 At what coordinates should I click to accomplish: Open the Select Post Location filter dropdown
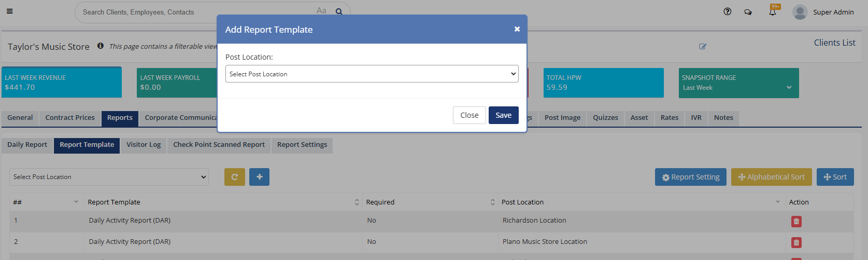click(x=109, y=177)
